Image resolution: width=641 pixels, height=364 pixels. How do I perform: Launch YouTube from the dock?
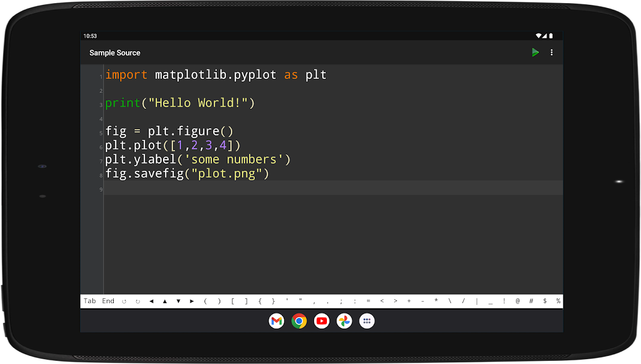[322, 321]
